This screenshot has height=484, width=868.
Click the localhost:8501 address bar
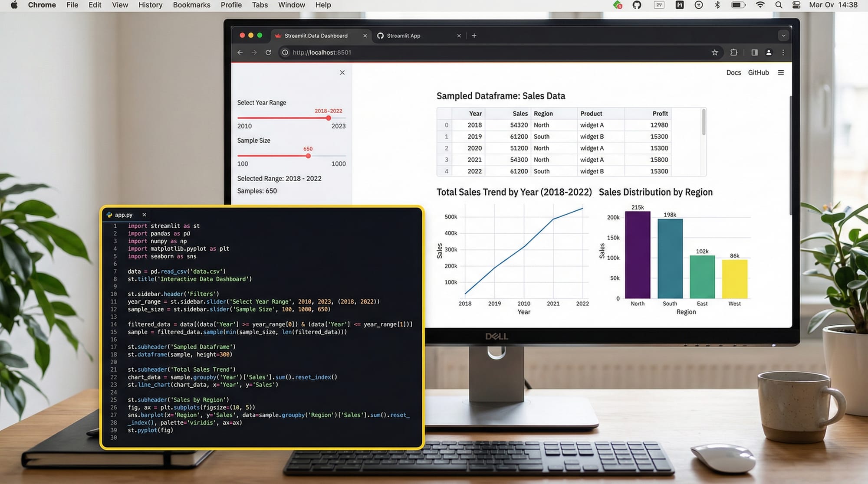(321, 52)
